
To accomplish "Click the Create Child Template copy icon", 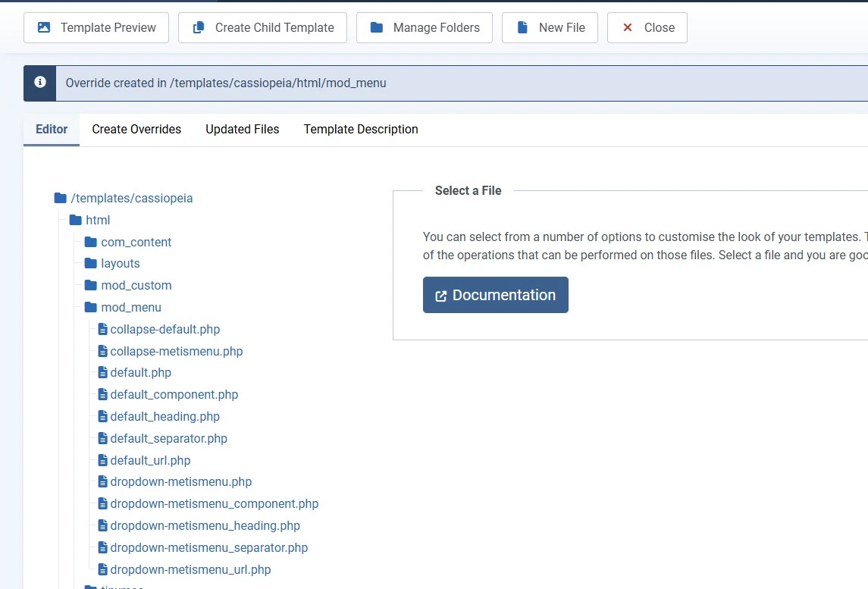I will tap(198, 27).
